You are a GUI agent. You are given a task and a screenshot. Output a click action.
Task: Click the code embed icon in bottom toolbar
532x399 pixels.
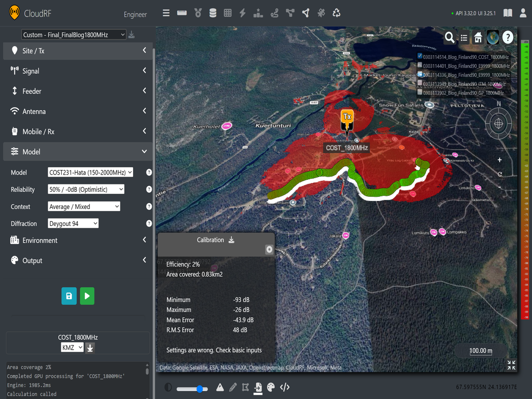(284, 387)
